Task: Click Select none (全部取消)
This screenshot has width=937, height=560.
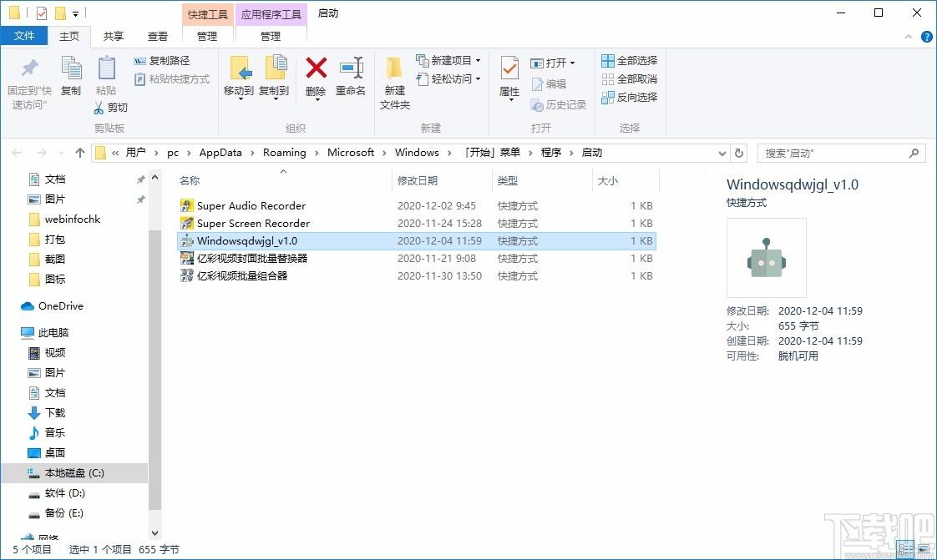Action: click(x=629, y=78)
